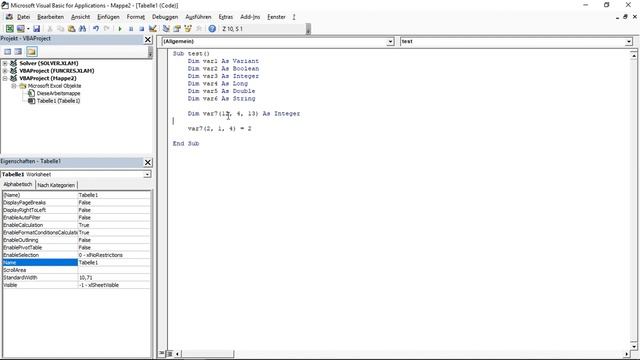Open the Datei menu
The height and width of the screenshot is (360, 640).
pyautogui.click(x=23, y=17)
